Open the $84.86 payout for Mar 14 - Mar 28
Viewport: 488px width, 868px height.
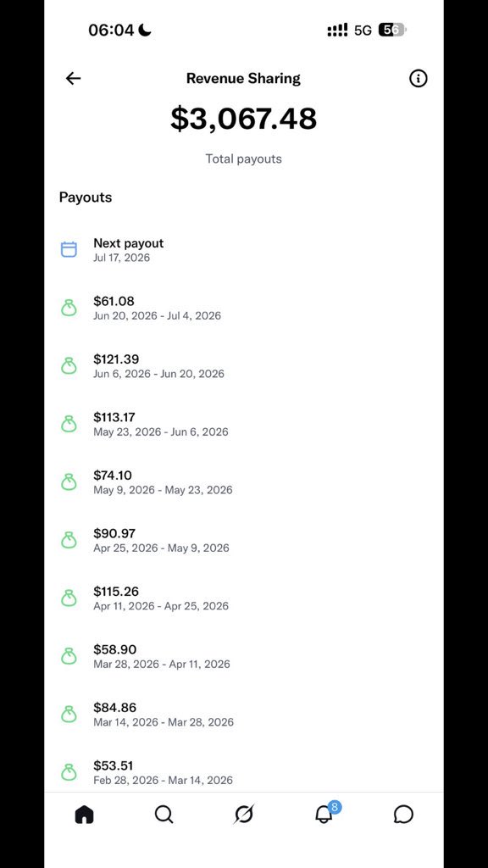pos(244,714)
